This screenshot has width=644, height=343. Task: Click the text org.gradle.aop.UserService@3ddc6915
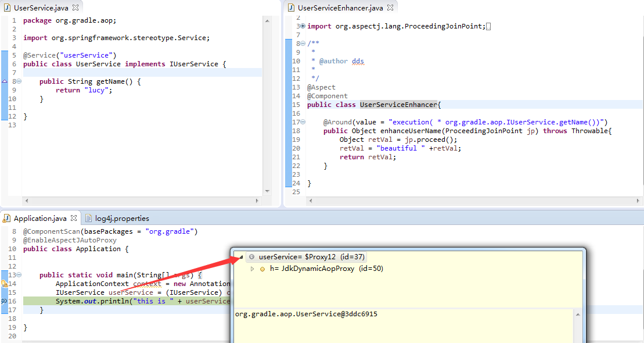(306, 314)
